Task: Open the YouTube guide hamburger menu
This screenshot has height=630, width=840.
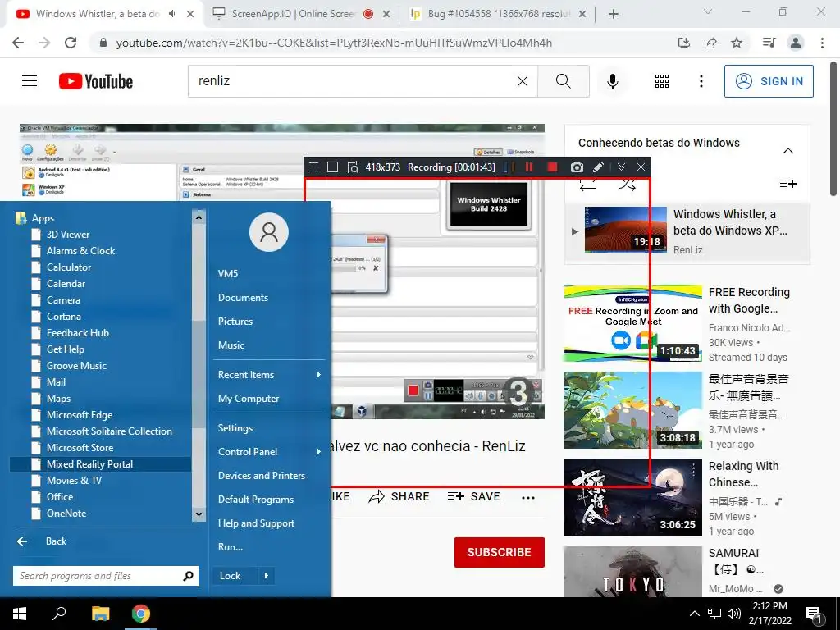Action: click(x=30, y=81)
